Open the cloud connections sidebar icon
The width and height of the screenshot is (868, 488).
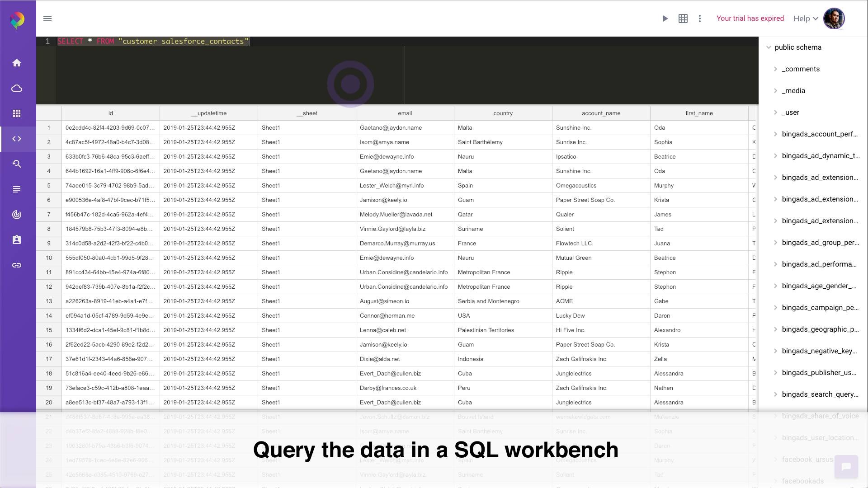coord(17,88)
